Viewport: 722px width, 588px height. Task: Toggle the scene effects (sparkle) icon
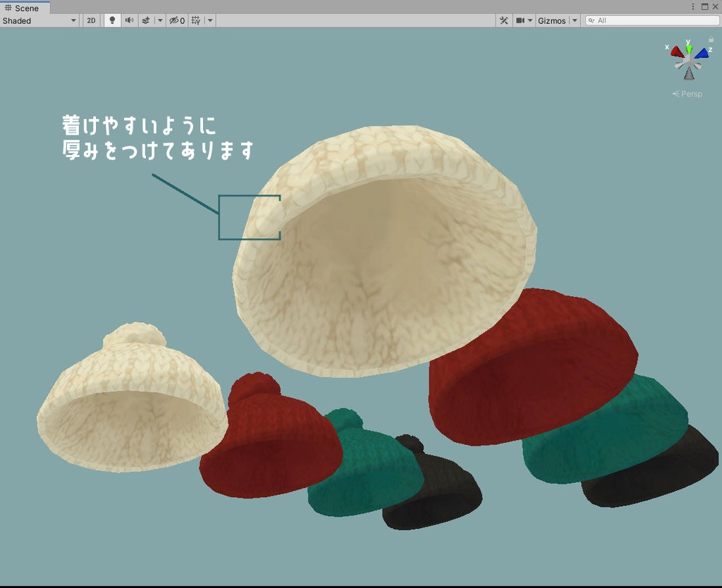pos(146,20)
